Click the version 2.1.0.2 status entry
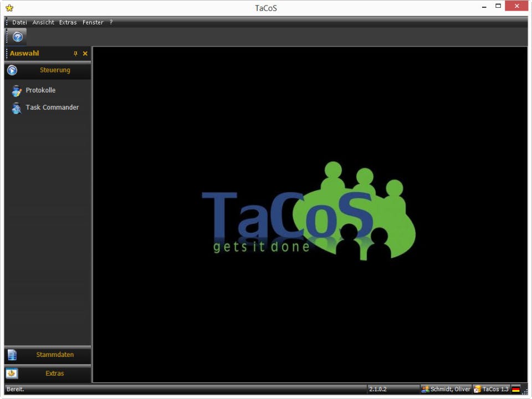Viewport: 532px width, 399px height. (378, 389)
